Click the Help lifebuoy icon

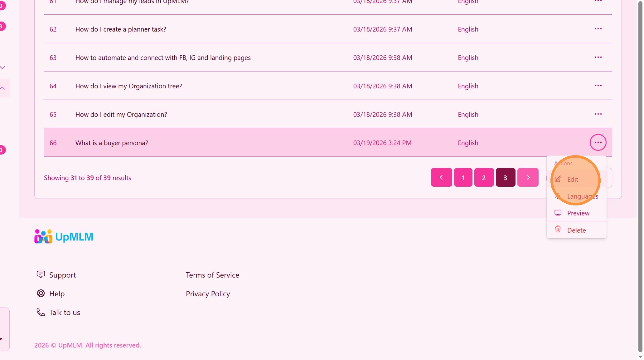(41, 293)
